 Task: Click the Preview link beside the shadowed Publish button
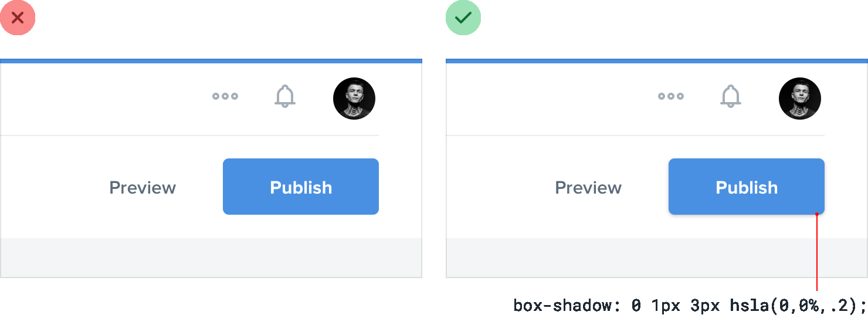click(588, 188)
